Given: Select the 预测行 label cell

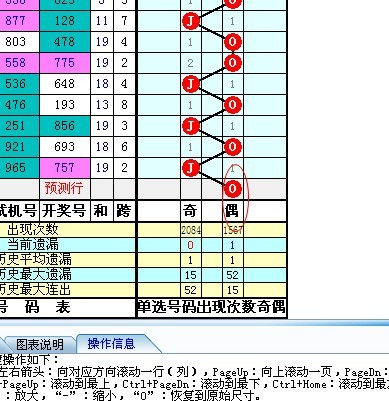Looking at the screenshot, I should pos(65,188).
